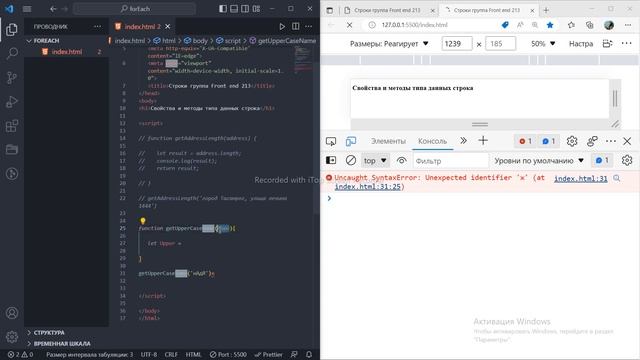
Task: Open the Extensions view
Action: tap(12, 126)
